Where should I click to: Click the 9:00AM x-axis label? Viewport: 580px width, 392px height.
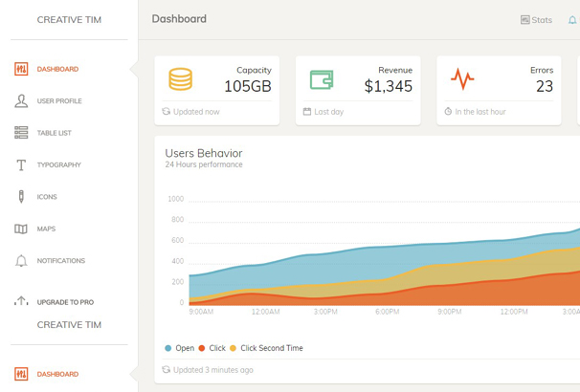click(x=201, y=312)
